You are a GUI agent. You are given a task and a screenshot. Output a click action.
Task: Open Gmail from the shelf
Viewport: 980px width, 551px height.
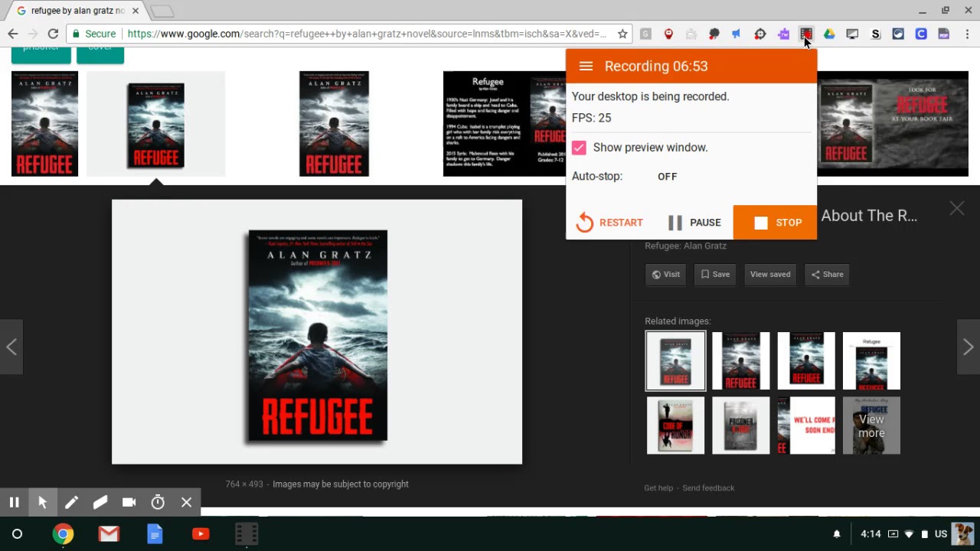tap(109, 533)
